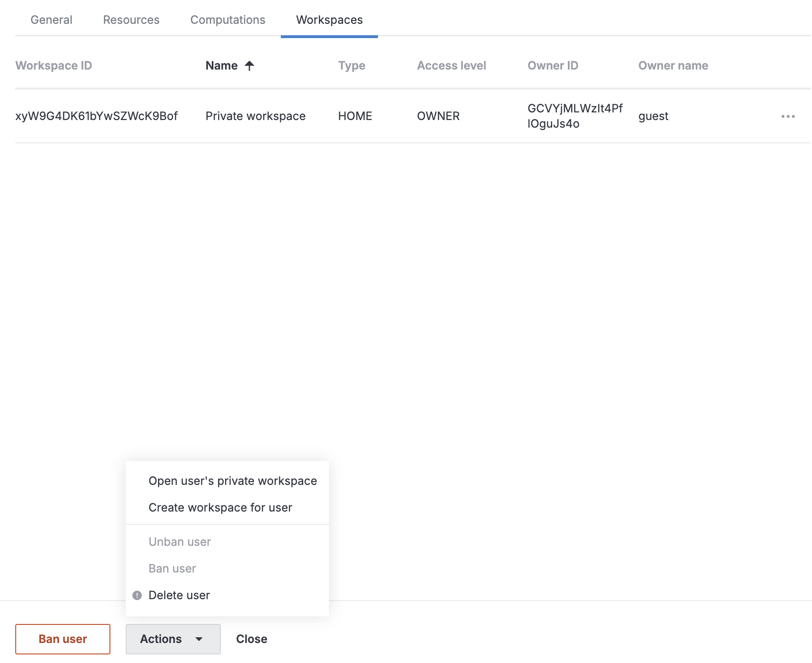This screenshot has width=812, height=663.
Task: Select the Workspaces tab
Action: [x=329, y=20]
